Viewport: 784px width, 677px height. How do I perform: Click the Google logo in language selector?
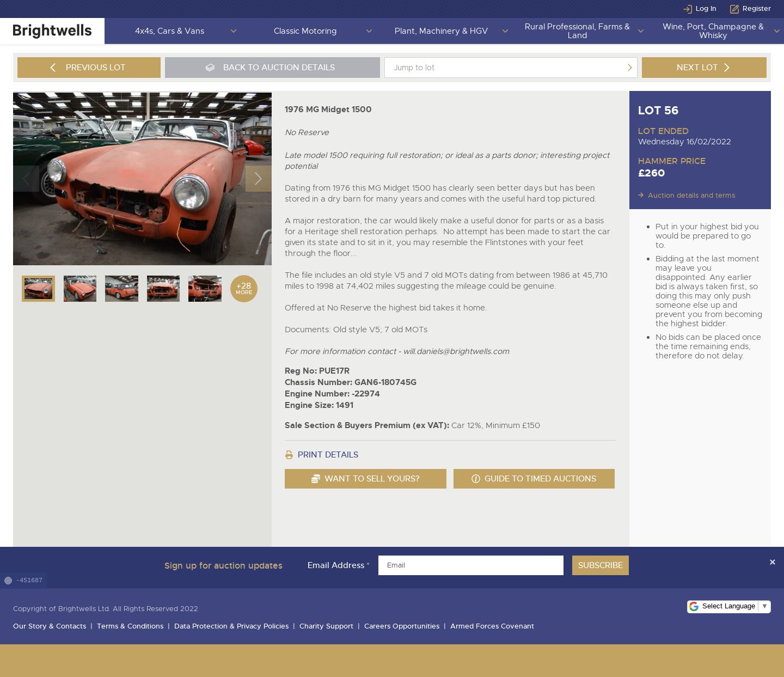click(694, 606)
